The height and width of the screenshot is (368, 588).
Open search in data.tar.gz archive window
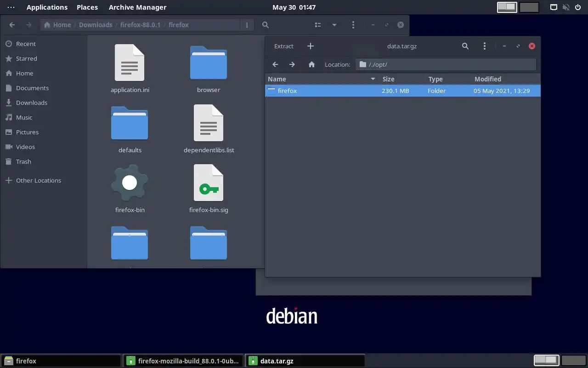tap(465, 46)
